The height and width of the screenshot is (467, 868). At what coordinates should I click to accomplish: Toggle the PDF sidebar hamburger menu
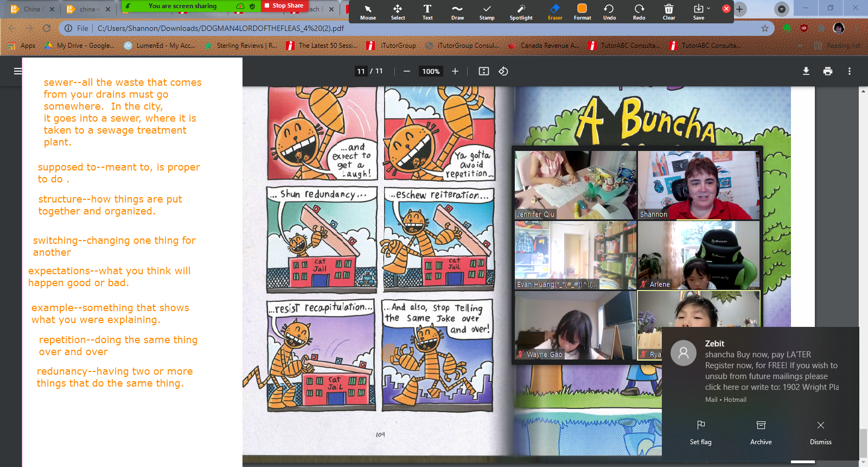click(18, 71)
